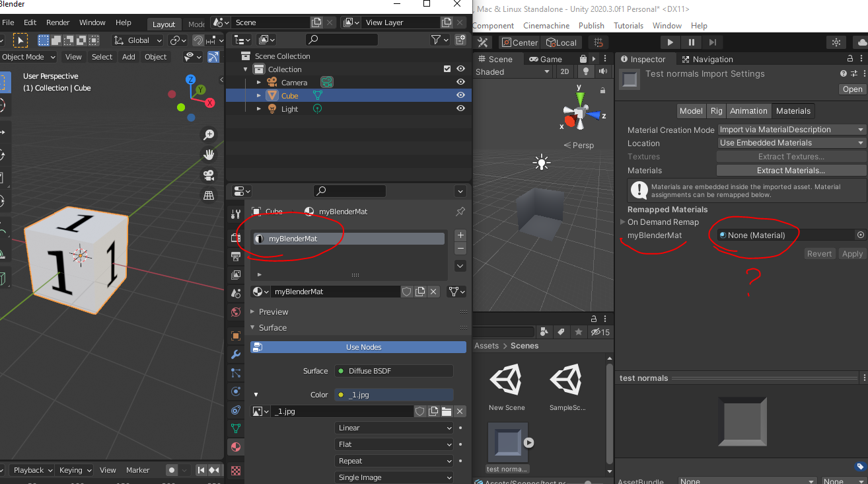Viewport: 868px width, 484px height.
Task: Click the Unity cloud services icon
Action: (861, 42)
